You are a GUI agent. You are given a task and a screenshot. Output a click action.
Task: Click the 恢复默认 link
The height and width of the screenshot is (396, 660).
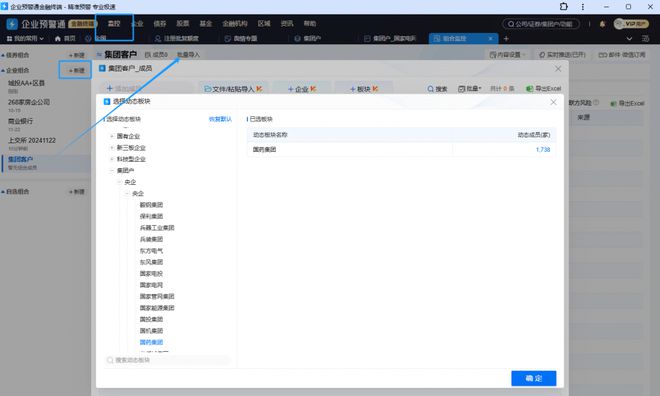coord(220,119)
